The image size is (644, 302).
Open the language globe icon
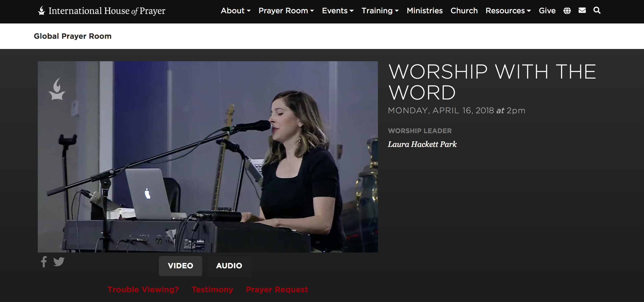(x=567, y=11)
